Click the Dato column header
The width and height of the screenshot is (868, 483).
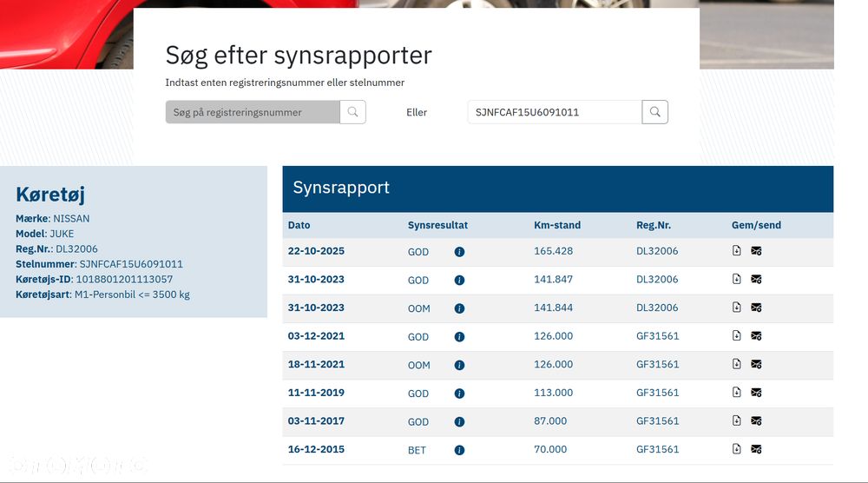tap(299, 225)
